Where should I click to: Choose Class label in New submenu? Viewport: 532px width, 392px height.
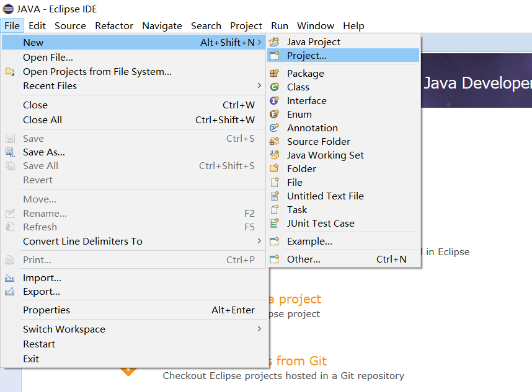[x=298, y=87]
